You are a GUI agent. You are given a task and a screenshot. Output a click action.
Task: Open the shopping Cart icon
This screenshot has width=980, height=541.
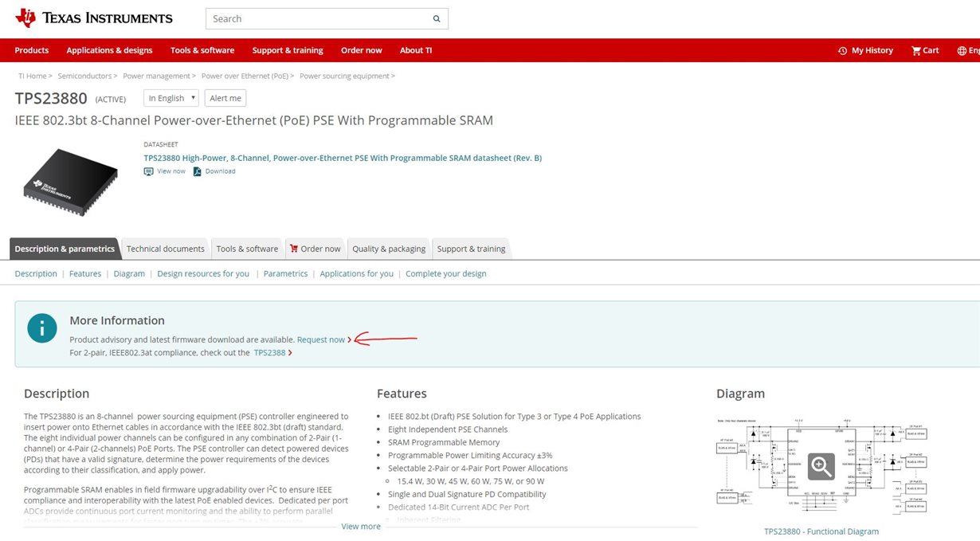click(x=915, y=50)
